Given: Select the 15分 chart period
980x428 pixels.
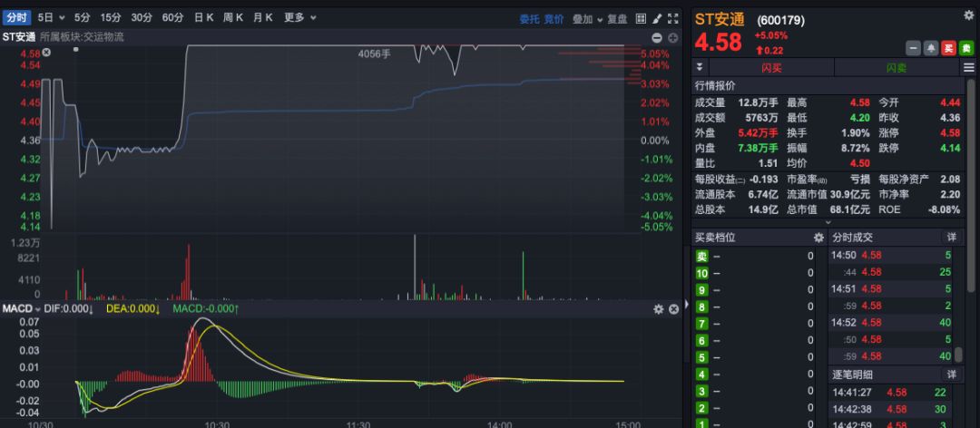Looking at the screenshot, I should [x=111, y=18].
